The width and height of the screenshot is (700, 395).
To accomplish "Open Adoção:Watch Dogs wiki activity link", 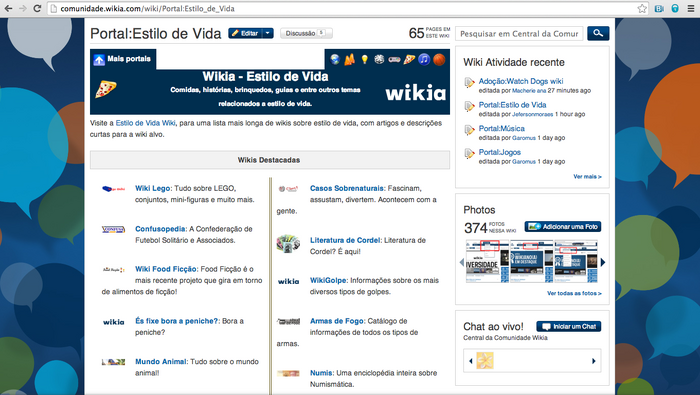I will [521, 81].
